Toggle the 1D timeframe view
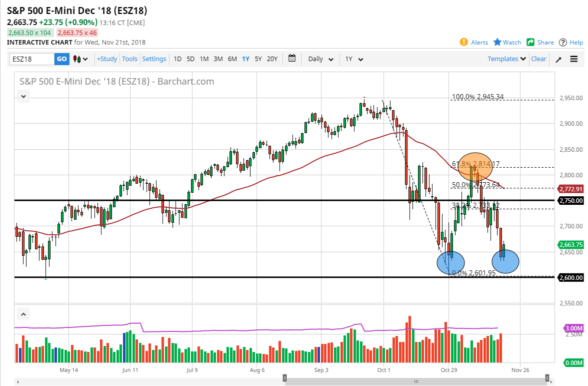588x386 pixels. 177,59
